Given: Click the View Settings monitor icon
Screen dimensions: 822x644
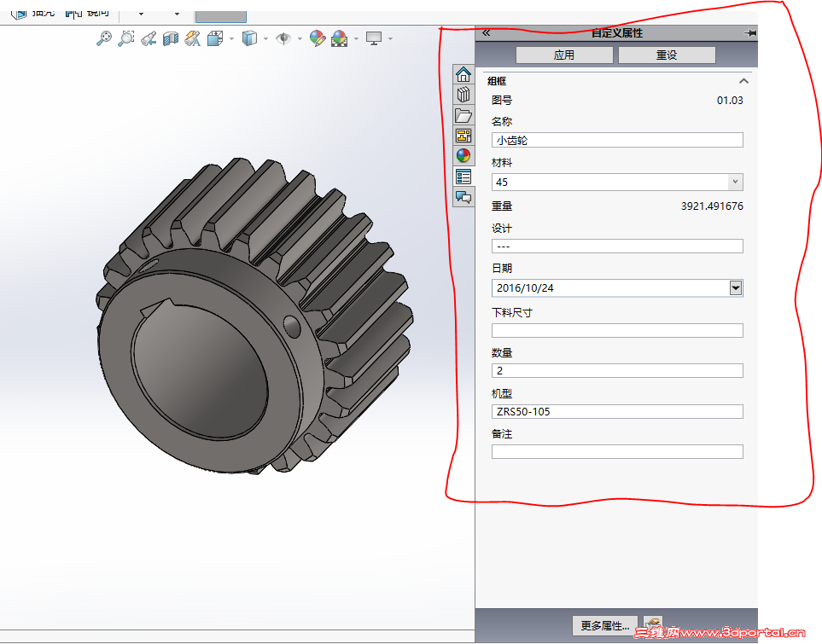Looking at the screenshot, I should click(x=374, y=38).
